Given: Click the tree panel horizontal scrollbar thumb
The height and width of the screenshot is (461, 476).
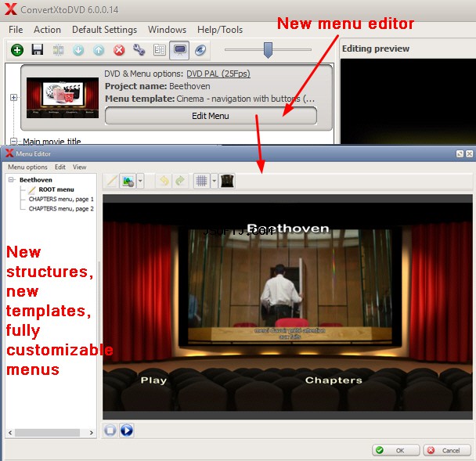Looking at the screenshot, I should pyautogui.click(x=47, y=433).
